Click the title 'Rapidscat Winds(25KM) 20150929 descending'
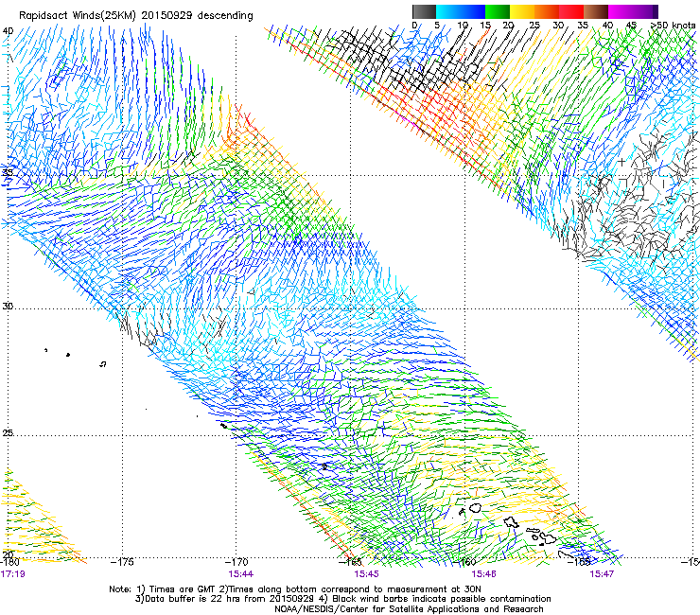 click(x=136, y=16)
